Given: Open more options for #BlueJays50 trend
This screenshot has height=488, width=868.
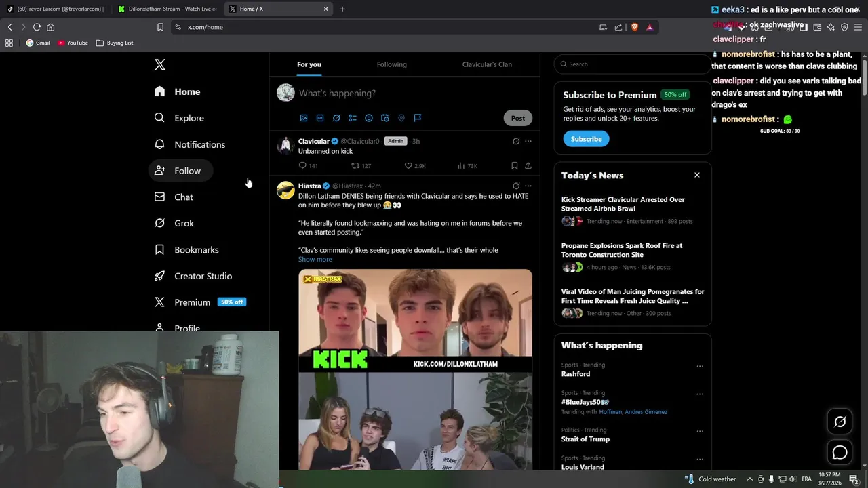Looking at the screenshot, I should pos(700,394).
